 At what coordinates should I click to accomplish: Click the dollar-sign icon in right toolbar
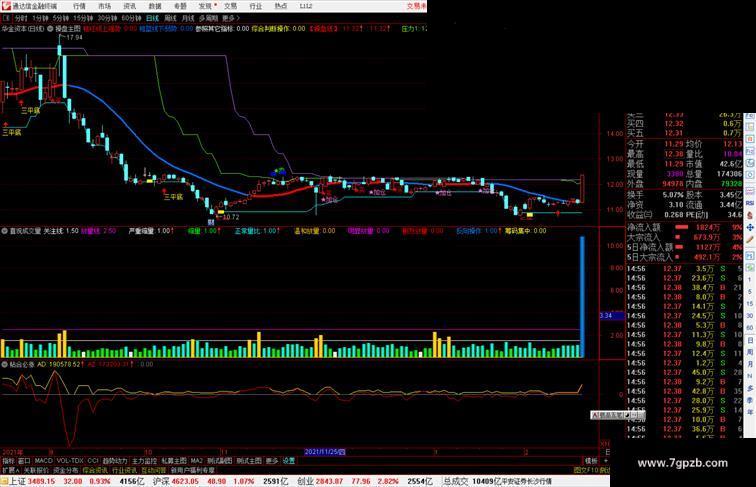pyautogui.click(x=750, y=216)
